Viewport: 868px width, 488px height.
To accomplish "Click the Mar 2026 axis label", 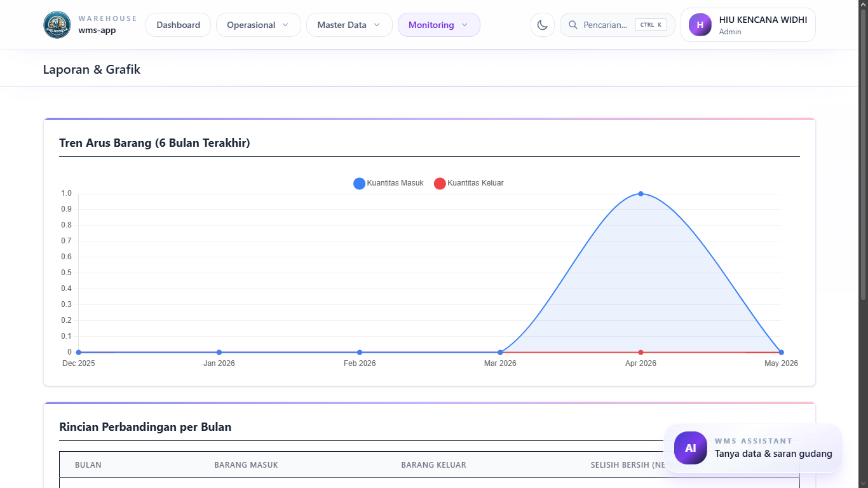I will 500,363.
